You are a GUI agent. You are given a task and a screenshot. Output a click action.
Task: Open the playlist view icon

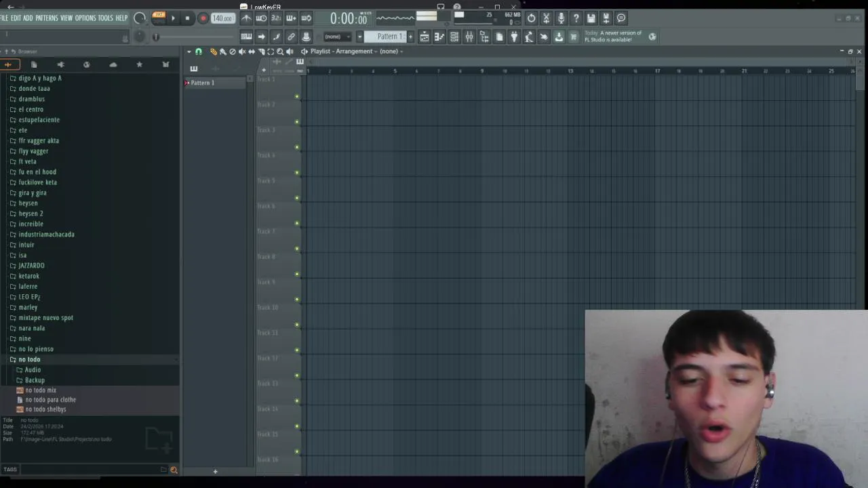(x=424, y=37)
